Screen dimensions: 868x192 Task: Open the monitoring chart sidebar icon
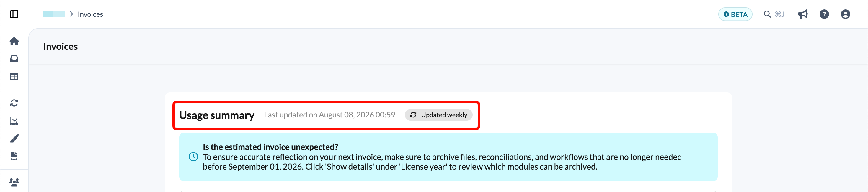pyautogui.click(x=14, y=121)
